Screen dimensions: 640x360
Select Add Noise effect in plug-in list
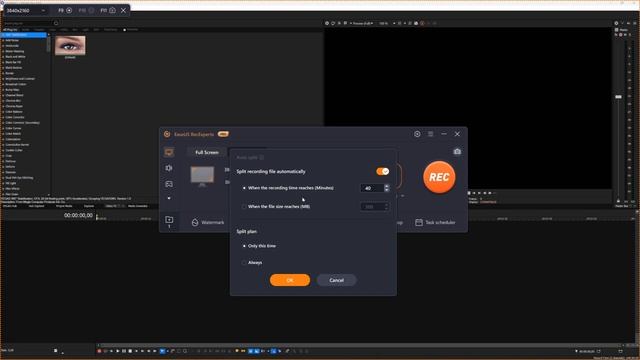pos(12,40)
